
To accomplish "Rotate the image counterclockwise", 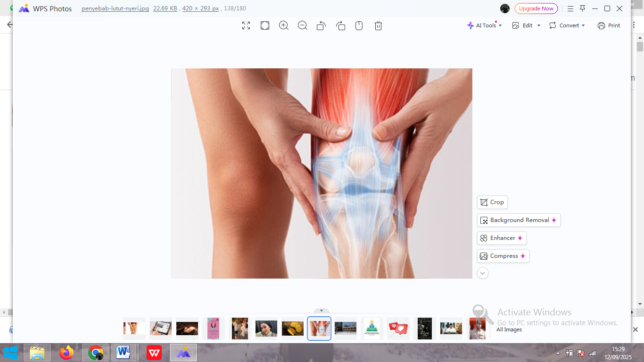I will [x=322, y=25].
